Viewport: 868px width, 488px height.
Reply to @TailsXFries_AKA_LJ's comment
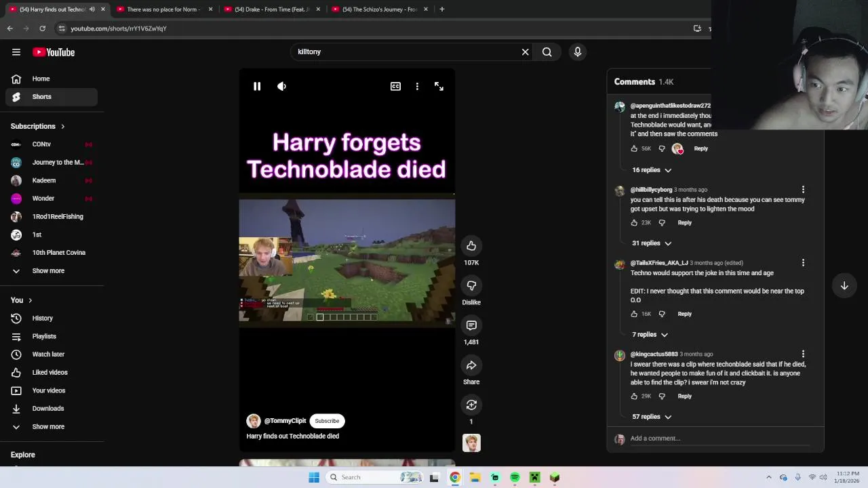[684, 314]
